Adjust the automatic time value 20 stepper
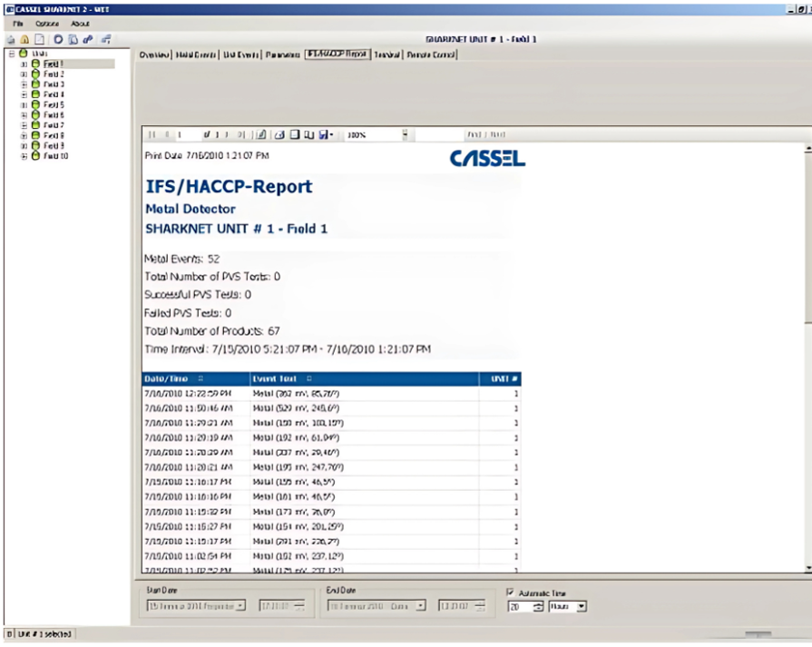The width and height of the screenshot is (812, 647). (x=538, y=606)
